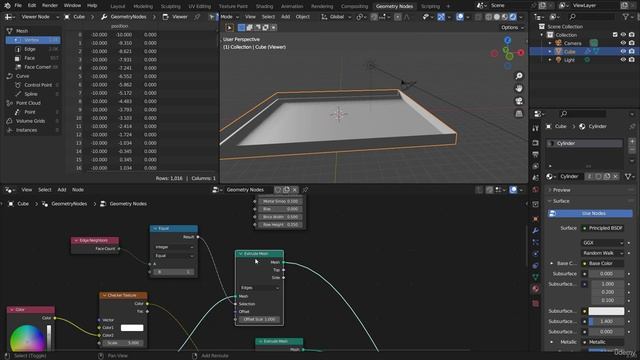Viewport: 640px width, 360px height.
Task: Open the Output properties tab
Action: pyautogui.click(x=536, y=154)
